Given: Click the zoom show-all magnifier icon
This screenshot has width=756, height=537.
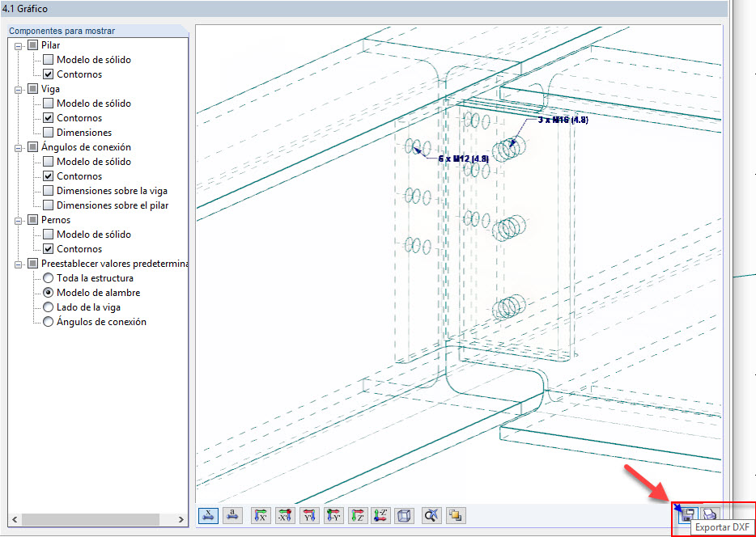Looking at the screenshot, I should [431, 516].
